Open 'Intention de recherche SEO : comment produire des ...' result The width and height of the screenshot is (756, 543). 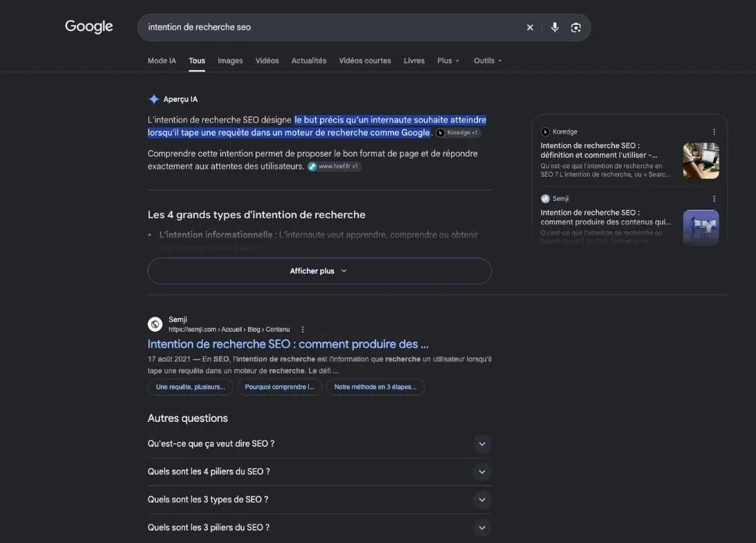288,344
